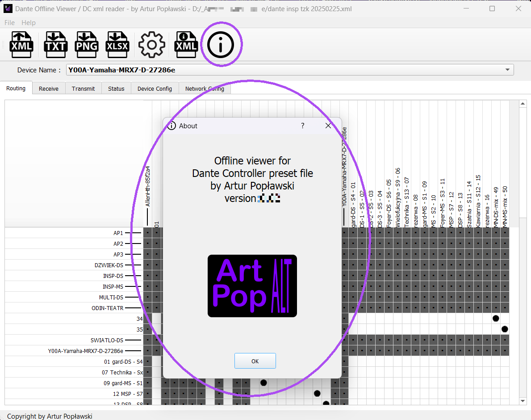Click the Szatnia - S11 - 14 column header

469,204
